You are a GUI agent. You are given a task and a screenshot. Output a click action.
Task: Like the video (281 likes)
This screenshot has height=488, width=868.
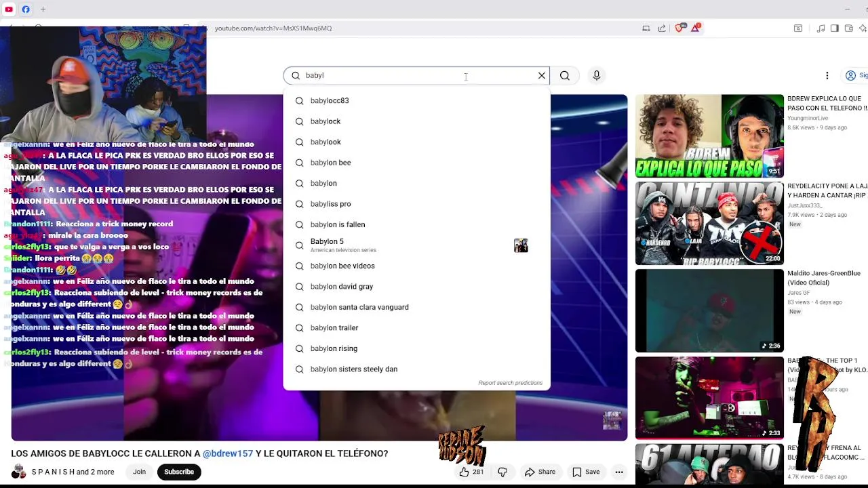point(471,472)
